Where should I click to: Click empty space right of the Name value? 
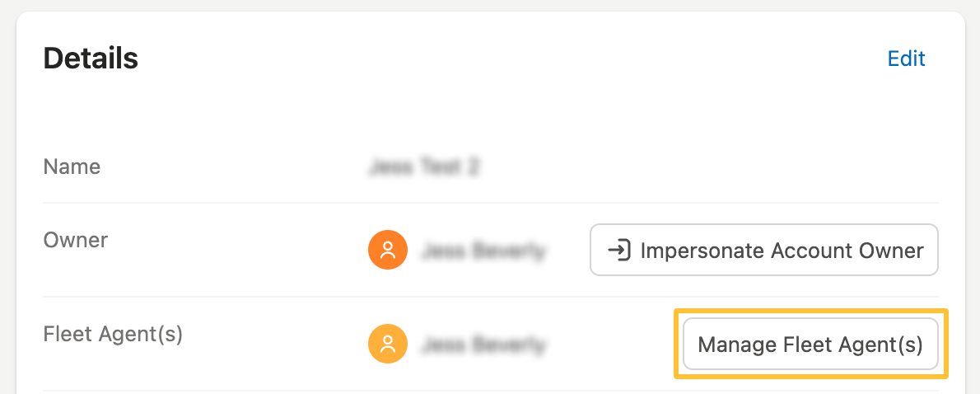click(700, 167)
